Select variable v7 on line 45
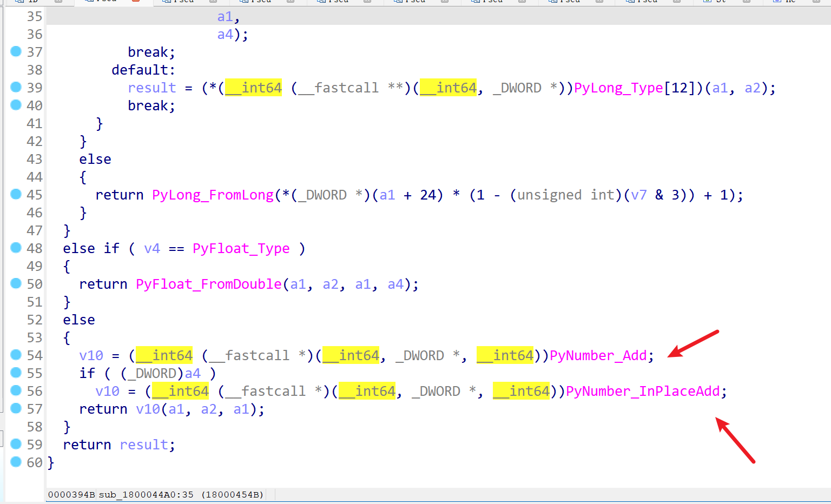 pos(639,195)
